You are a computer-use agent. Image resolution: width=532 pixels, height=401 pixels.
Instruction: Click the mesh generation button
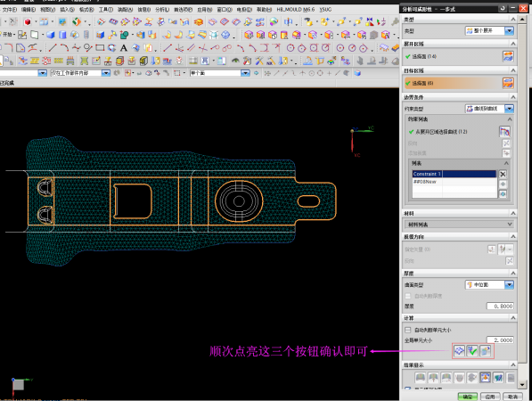pos(460,351)
